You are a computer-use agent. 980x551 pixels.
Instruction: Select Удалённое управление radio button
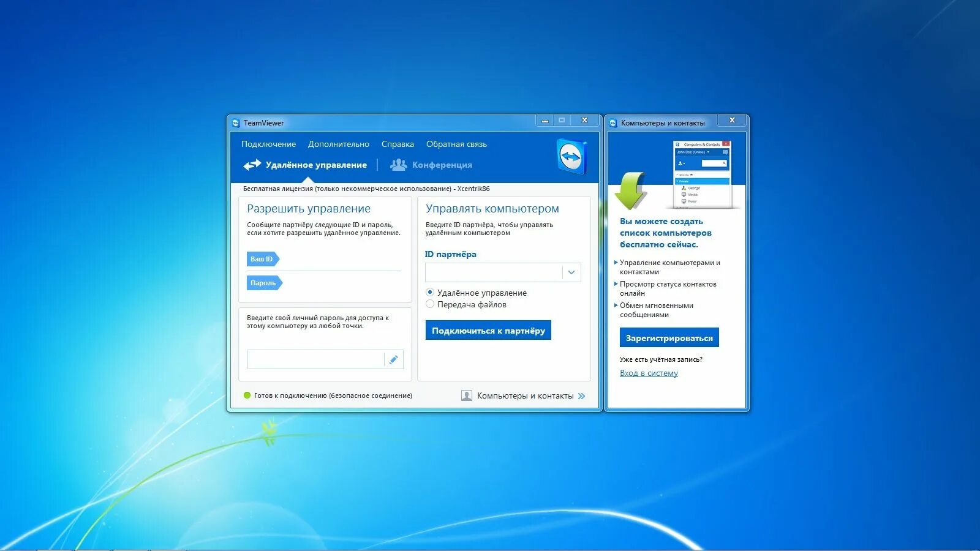[x=430, y=293]
